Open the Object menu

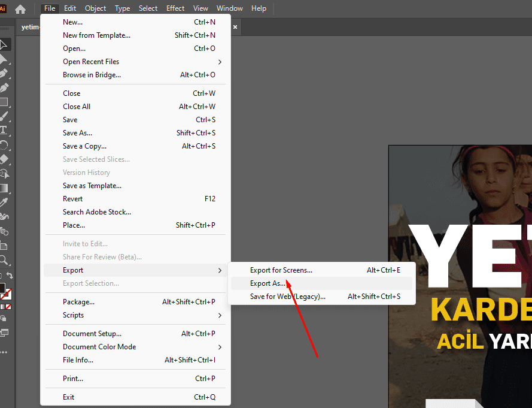tap(95, 8)
